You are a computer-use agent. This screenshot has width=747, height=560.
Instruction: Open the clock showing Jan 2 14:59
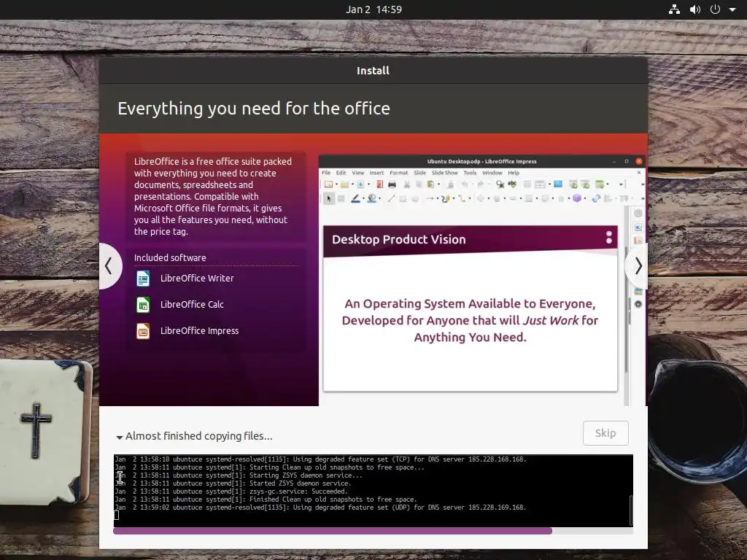[x=373, y=9]
